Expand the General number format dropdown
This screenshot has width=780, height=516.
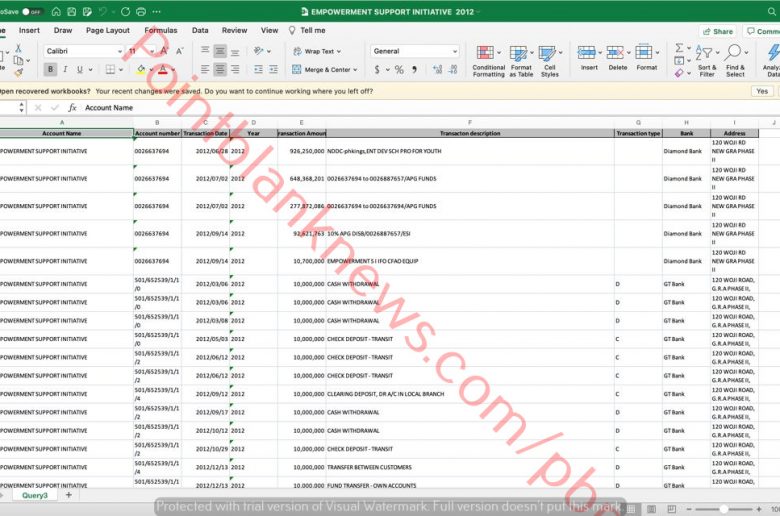coord(453,51)
